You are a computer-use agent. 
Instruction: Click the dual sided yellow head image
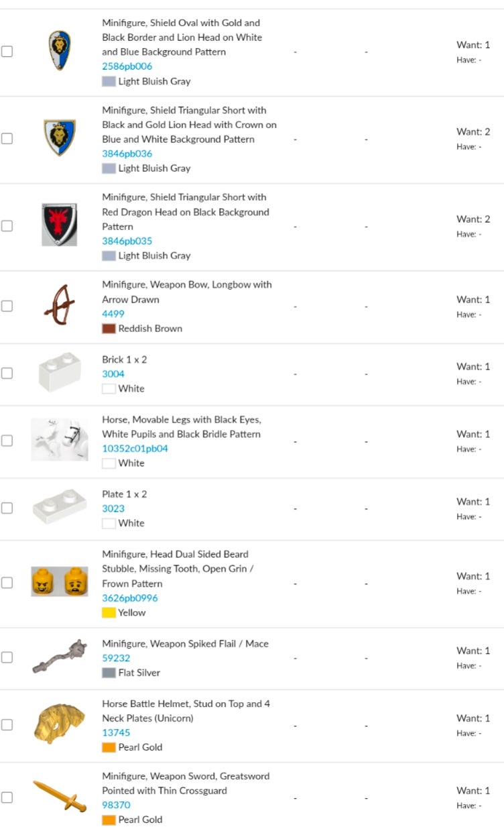pos(60,582)
